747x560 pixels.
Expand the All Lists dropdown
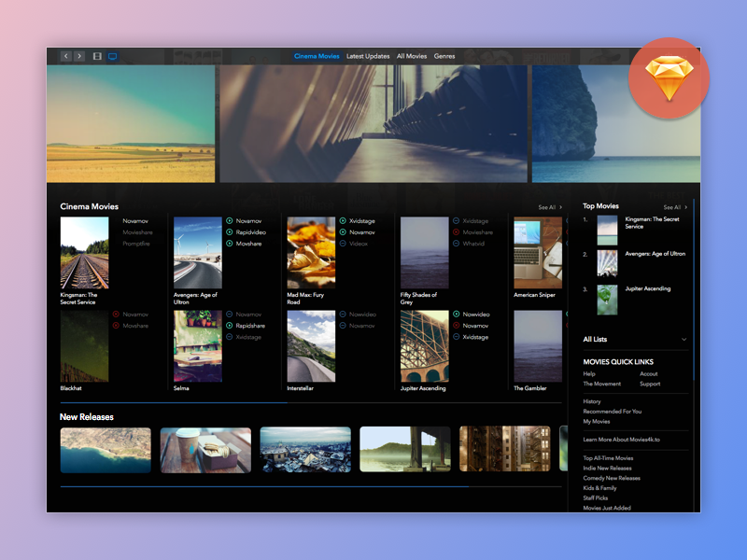684,340
